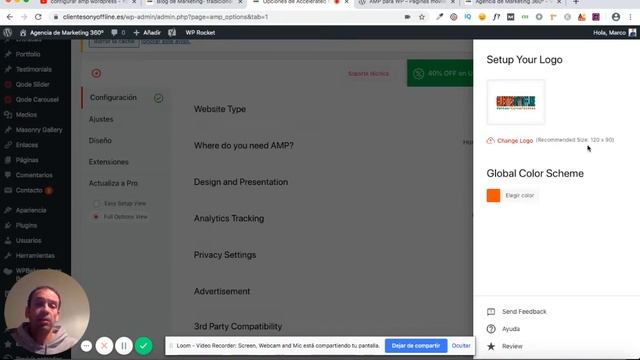Select the Extensiones tab

click(109, 162)
